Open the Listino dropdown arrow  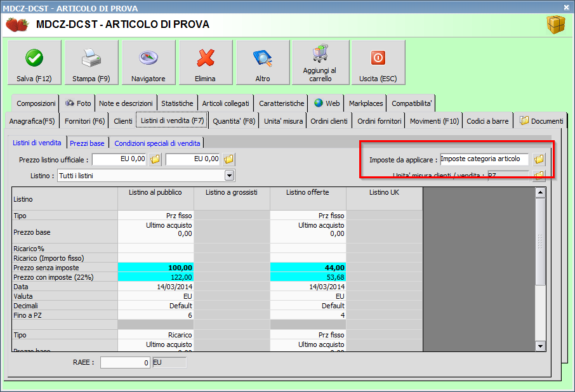pyautogui.click(x=229, y=176)
